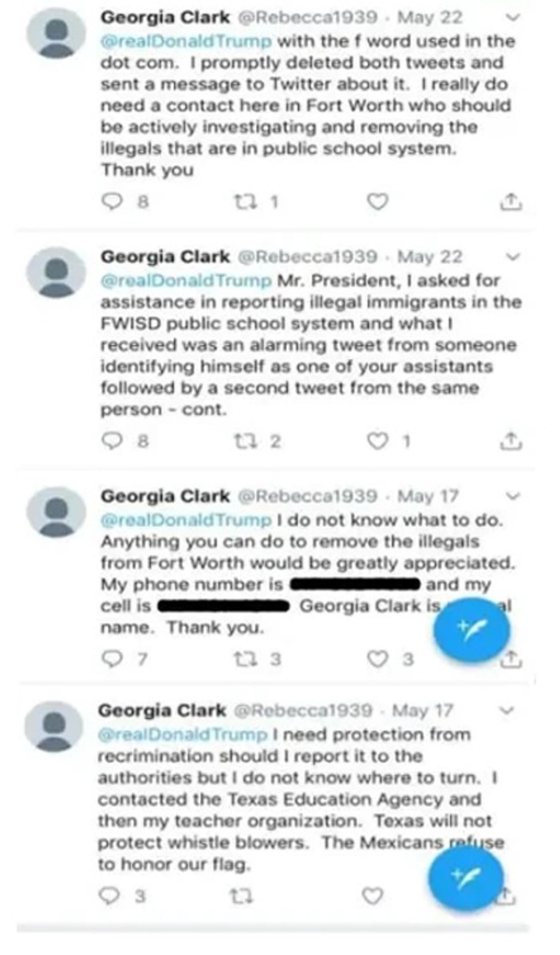Reply to the "Mr. President" tweet
Viewport: 560px width, 955px height.
[x=112, y=441]
